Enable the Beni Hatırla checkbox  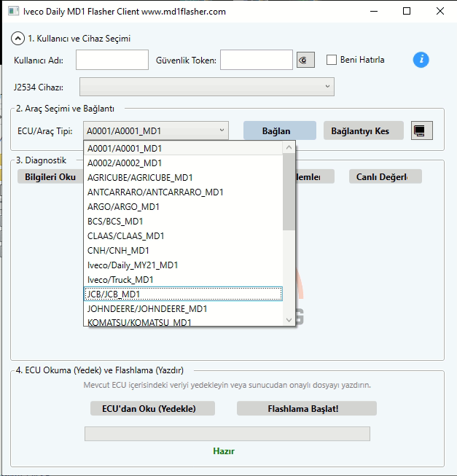[x=332, y=60]
